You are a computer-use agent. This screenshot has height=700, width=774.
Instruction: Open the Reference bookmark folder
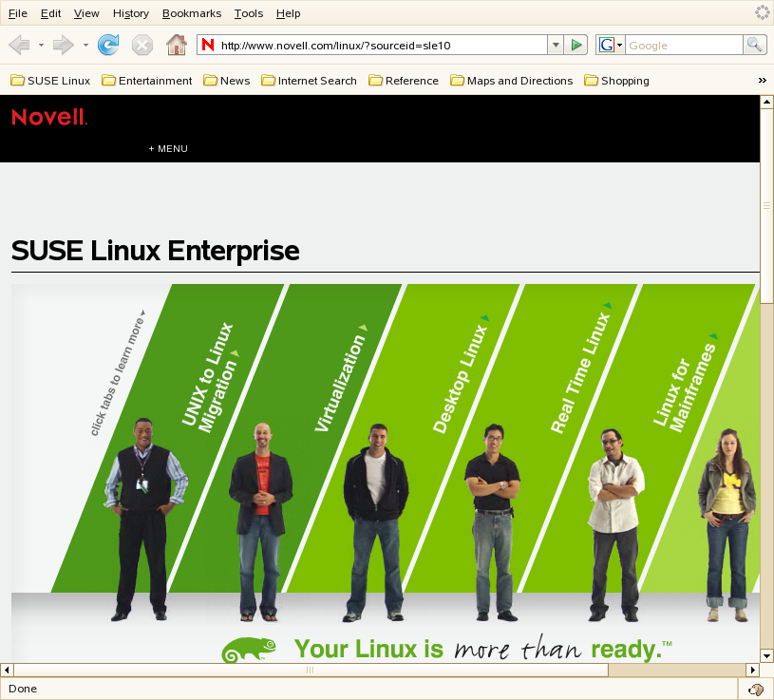404,81
